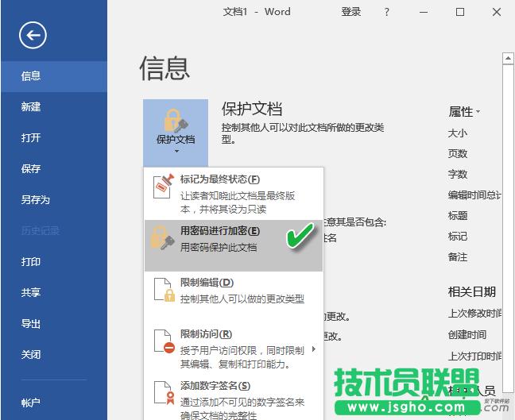
Task: Select 共享 in the sidebar
Action: click(31, 292)
